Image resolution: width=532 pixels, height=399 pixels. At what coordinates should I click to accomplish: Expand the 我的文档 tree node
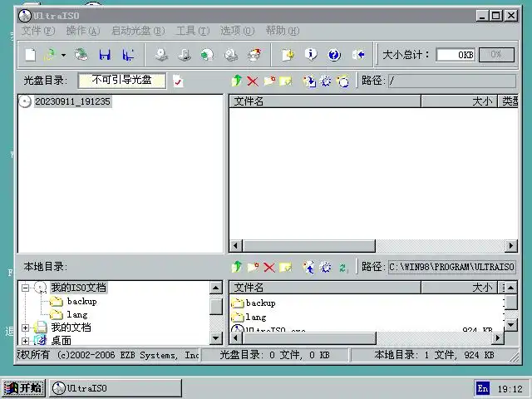(25, 328)
